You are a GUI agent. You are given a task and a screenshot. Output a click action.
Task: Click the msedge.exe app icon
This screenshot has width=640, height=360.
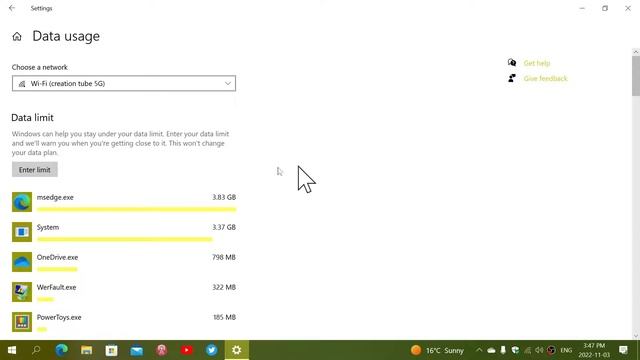(x=22, y=202)
